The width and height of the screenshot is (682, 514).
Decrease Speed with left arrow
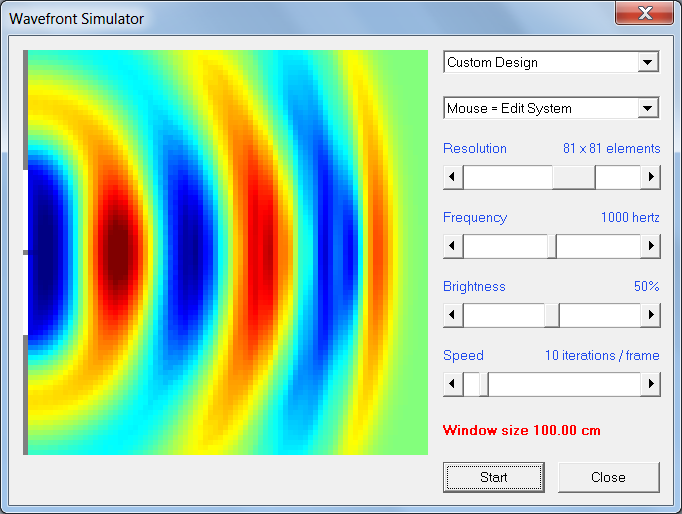pos(453,384)
